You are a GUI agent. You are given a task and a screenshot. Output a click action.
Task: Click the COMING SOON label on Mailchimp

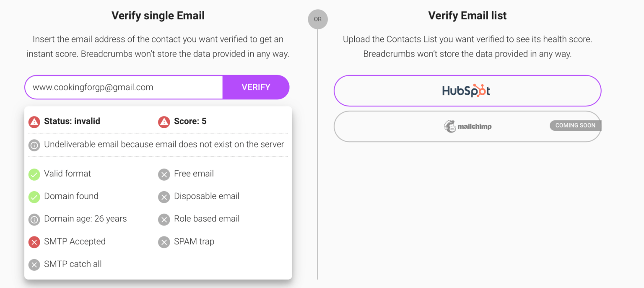(x=575, y=125)
